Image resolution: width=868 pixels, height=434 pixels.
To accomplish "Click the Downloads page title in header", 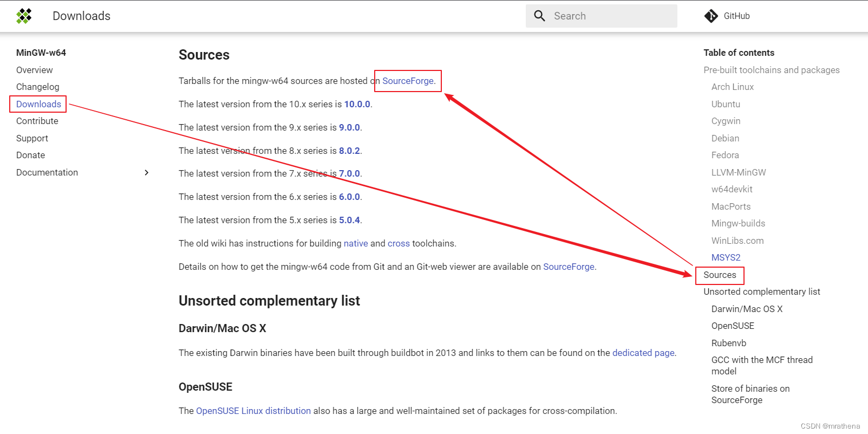I will coord(81,16).
